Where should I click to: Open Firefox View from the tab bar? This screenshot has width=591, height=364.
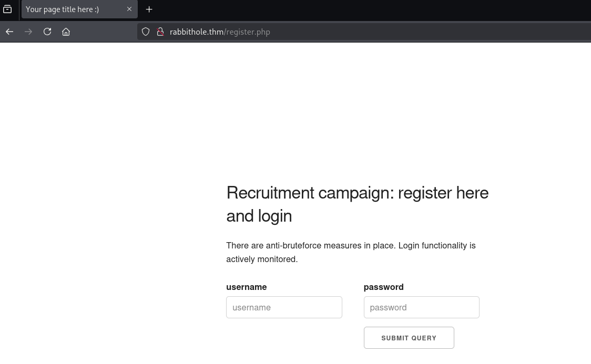(x=7, y=9)
